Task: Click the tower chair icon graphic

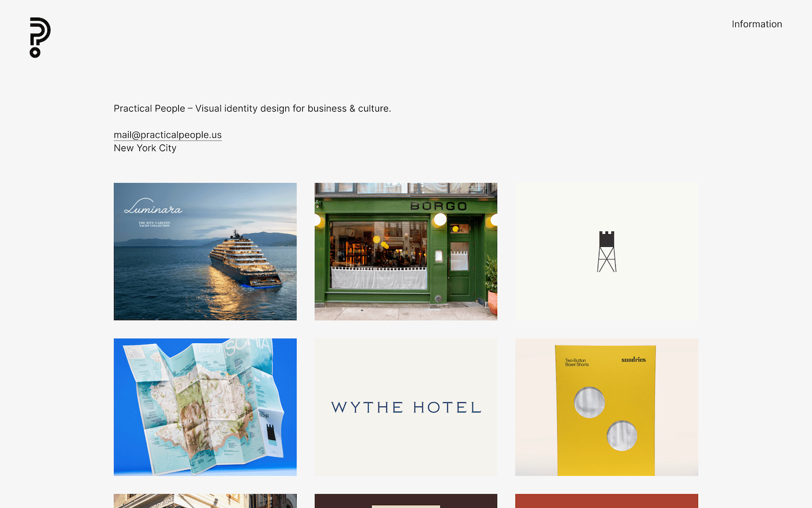Action: point(607,251)
